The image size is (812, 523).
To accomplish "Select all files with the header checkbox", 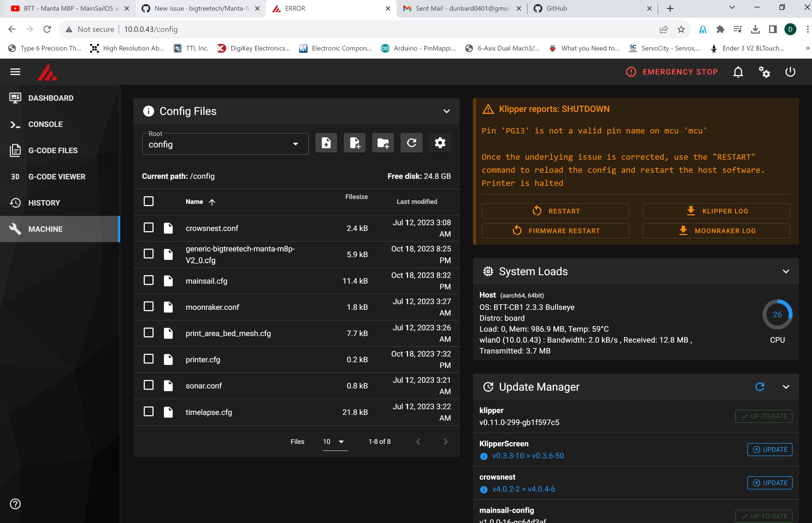I will 149,201.
